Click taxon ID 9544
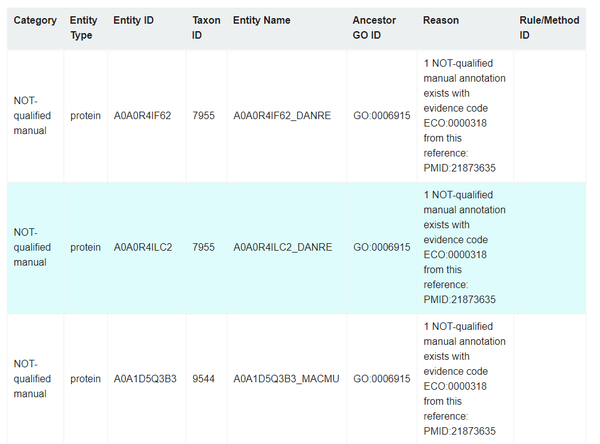The width and height of the screenshot is (600, 444). click(x=203, y=379)
